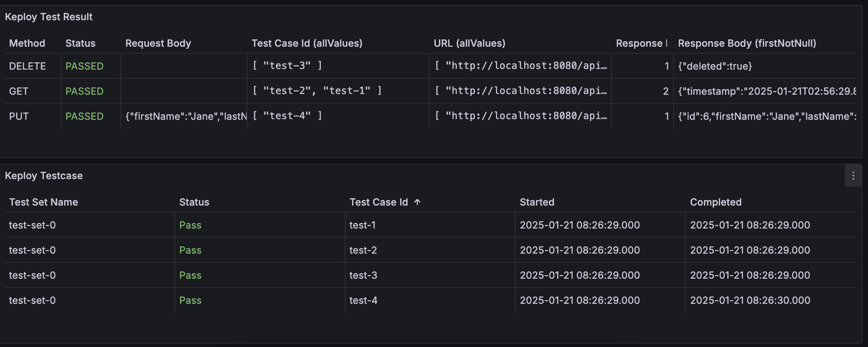868x347 pixels.
Task: Click the Test Case Id header in Keploy Testcase
Action: tap(379, 202)
